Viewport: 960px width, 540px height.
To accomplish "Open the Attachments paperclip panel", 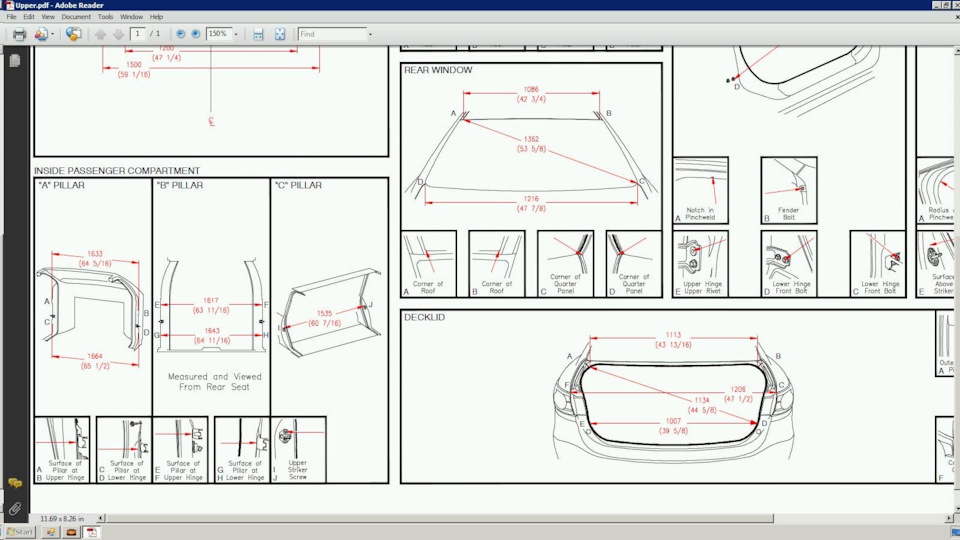I will pyautogui.click(x=15, y=508).
